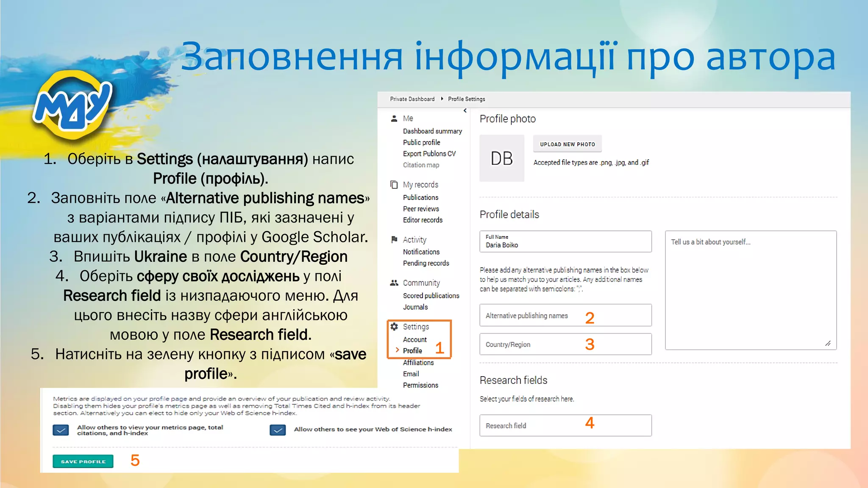Open Account under Settings
The width and height of the screenshot is (868, 488).
point(415,340)
